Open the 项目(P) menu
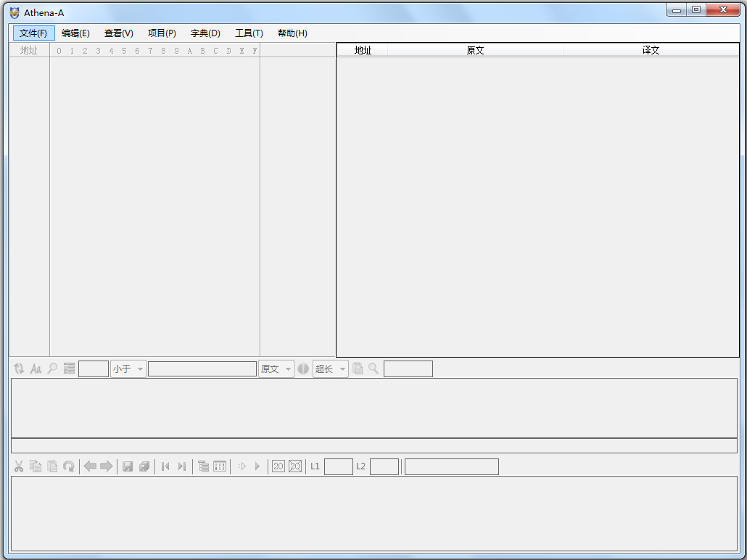747x560 pixels. [162, 33]
